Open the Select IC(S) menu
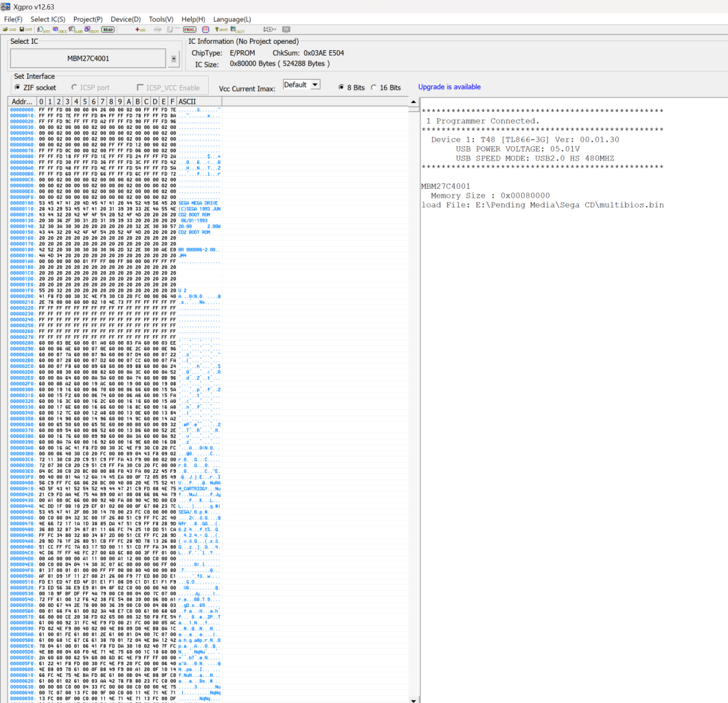 48,19
